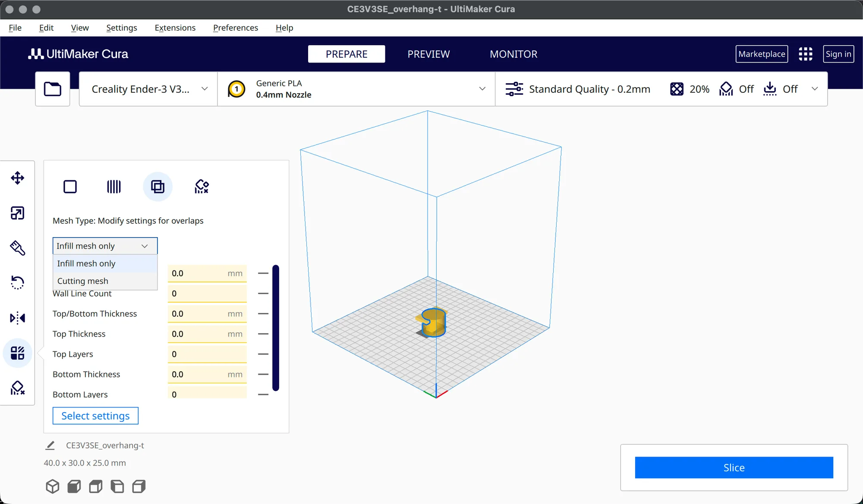Screen dimensions: 863x504
Task: Select the Support Blocker tool
Action: click(x=17, y=388)
